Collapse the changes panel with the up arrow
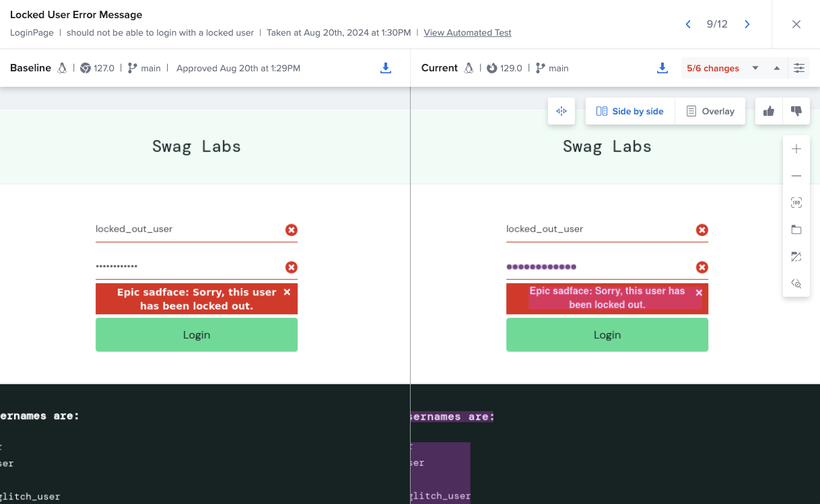820x504 pixels. 776,67
